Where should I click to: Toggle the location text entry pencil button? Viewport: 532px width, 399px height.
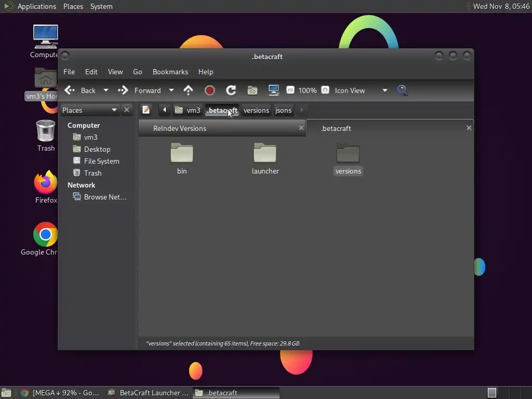[146, 110]
